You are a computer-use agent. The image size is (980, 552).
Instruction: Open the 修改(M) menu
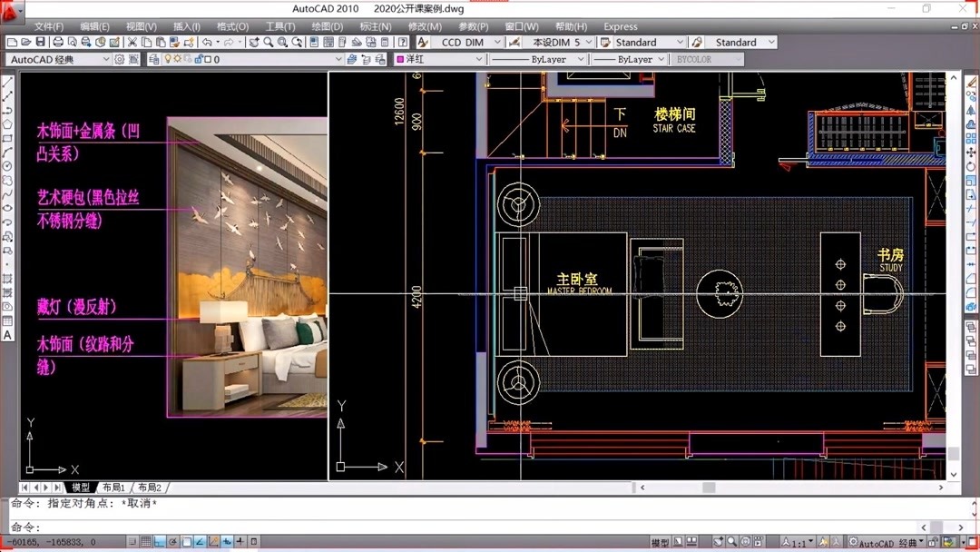pos(425,26)
